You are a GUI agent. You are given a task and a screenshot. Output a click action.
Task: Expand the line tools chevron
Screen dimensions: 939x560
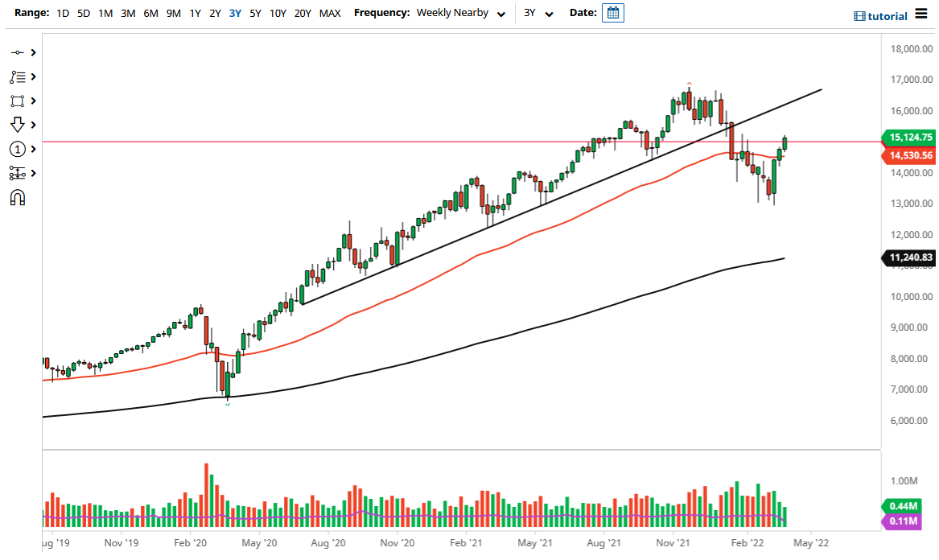click(x=31, y=76)
